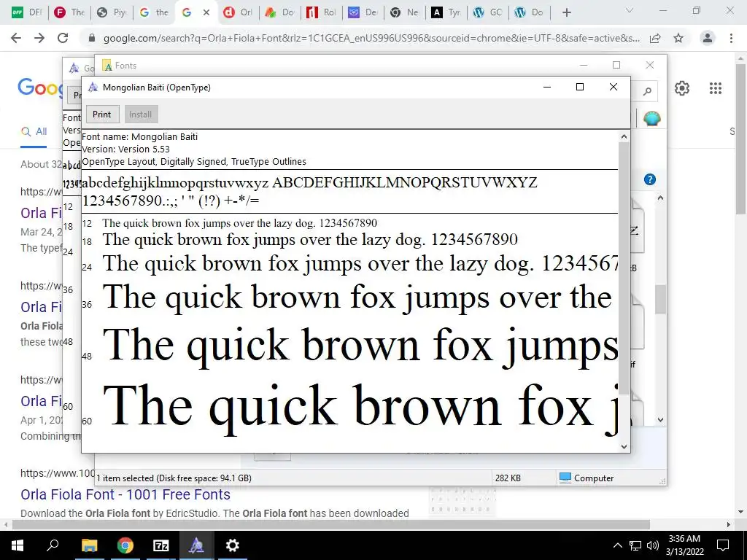Click Computer in Fonts status bar

587,478
